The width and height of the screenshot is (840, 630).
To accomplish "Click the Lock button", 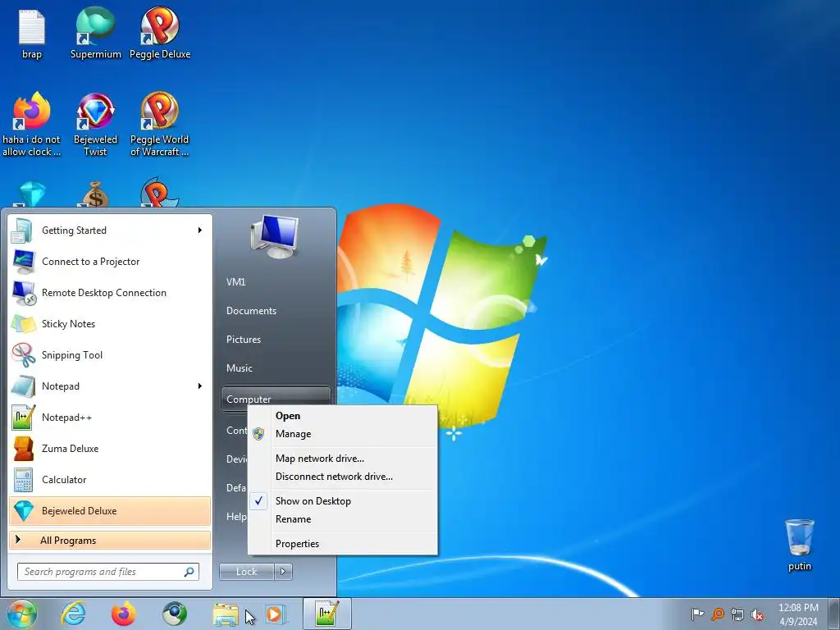I will click(247, 572).
